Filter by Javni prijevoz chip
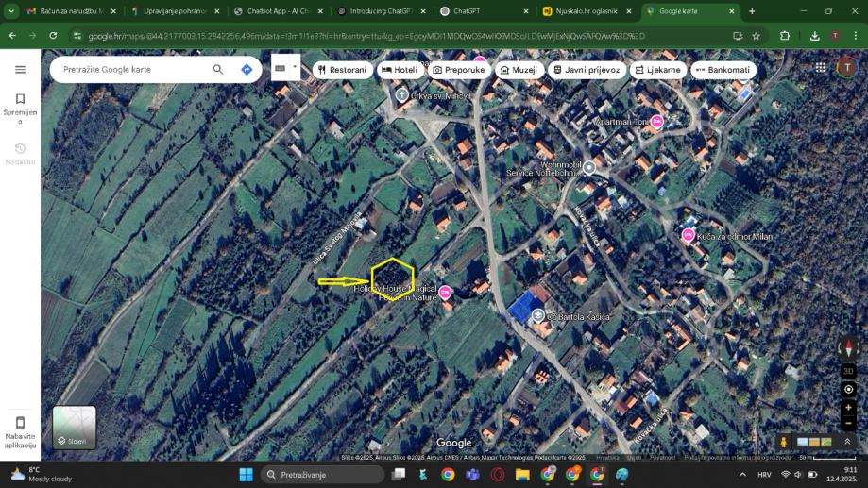868x488 pixels. coord(587,70)
